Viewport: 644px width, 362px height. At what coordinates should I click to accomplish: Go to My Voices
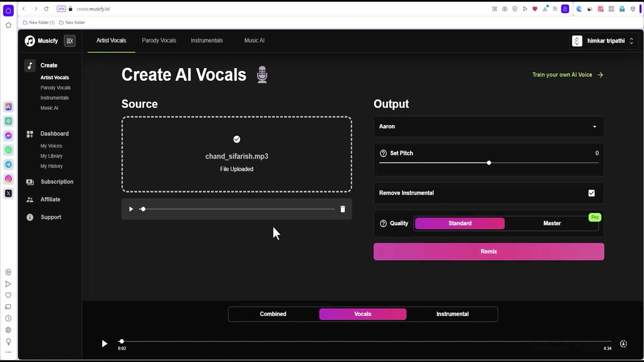[x=51, y=146]
